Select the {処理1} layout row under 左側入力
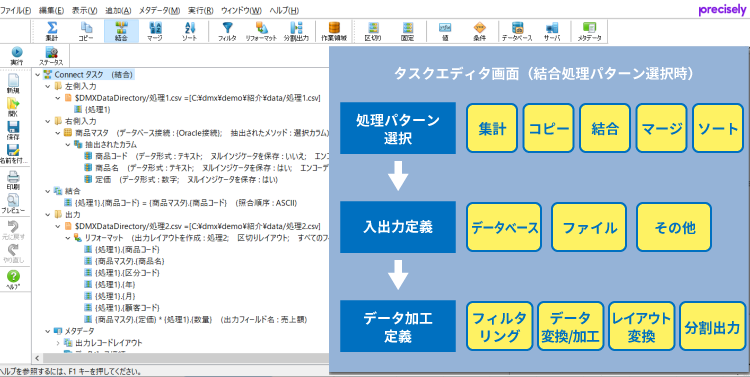 pos(91,110)
